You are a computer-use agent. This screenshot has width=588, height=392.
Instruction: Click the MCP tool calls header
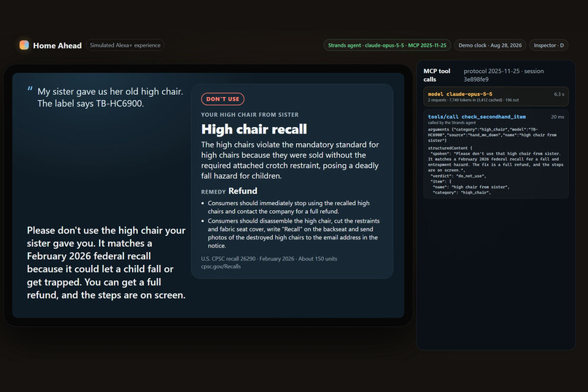pyautogui.click(x=437, y=75)
